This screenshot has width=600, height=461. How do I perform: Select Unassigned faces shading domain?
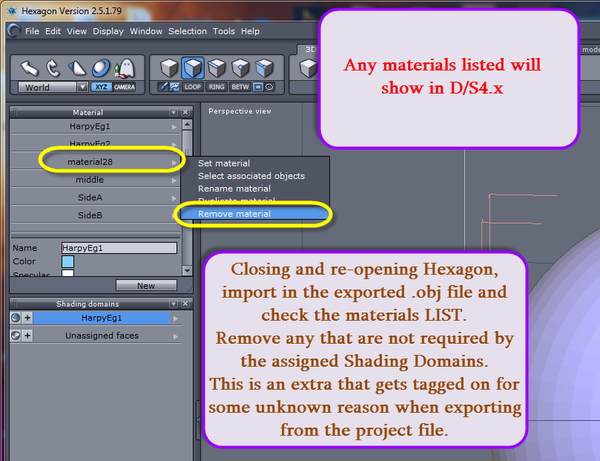click(x=102, y=336)
